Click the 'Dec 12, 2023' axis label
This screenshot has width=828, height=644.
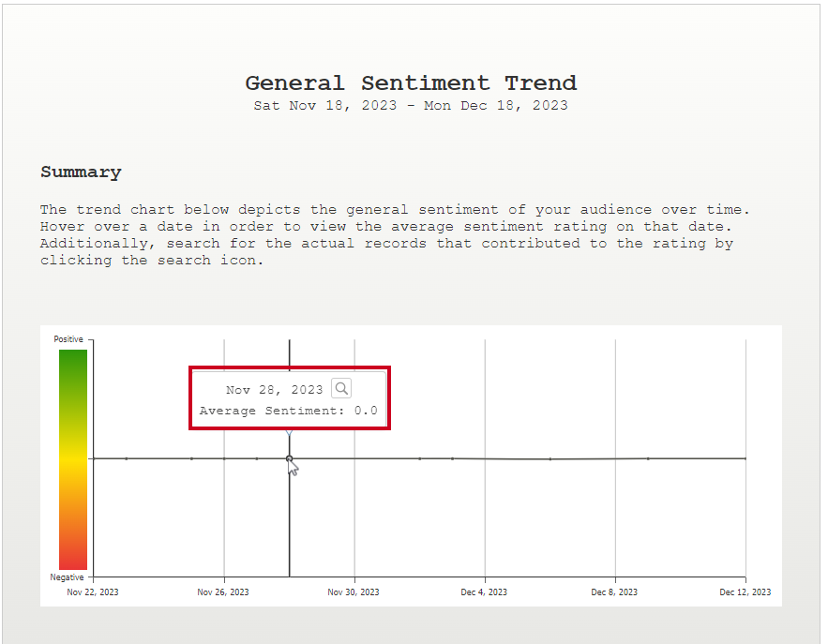pyautogui.click(x=745, y=592)
